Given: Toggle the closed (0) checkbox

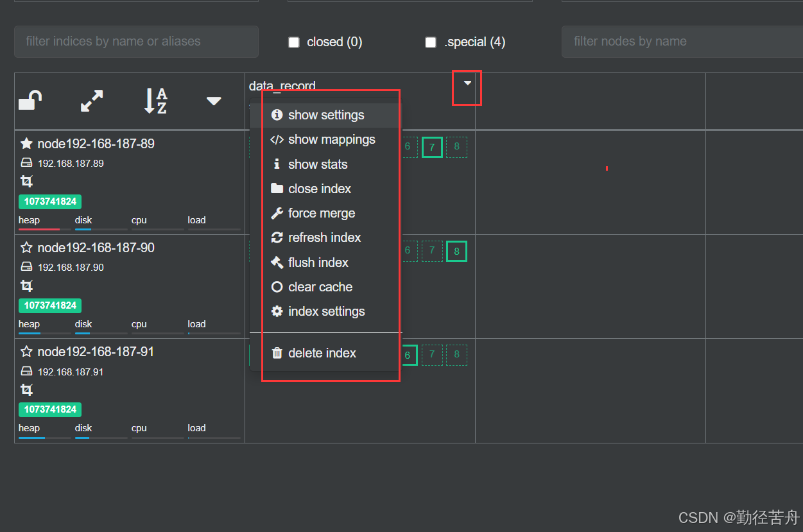Looking at the screenshot, I should coord(294,42).
